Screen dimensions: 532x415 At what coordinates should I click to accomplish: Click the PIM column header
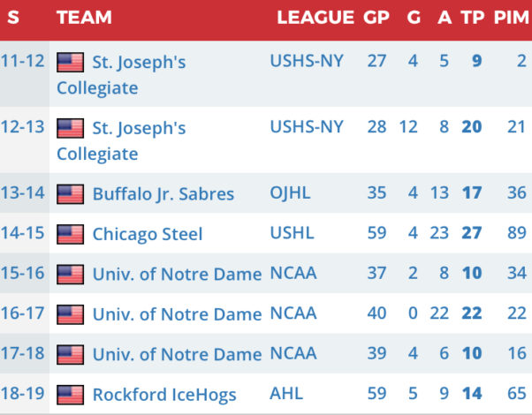point(511,18)
